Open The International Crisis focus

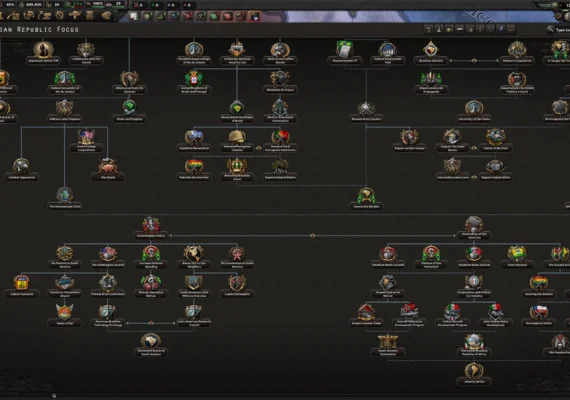point(65,199)
